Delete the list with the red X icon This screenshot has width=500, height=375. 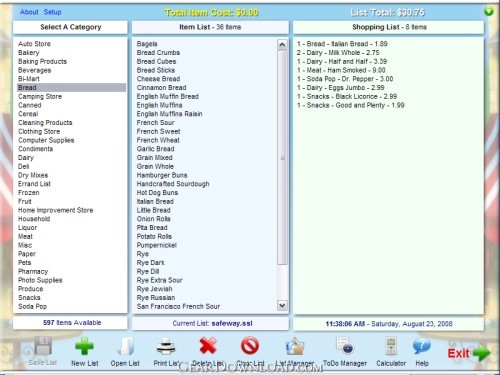208,346
